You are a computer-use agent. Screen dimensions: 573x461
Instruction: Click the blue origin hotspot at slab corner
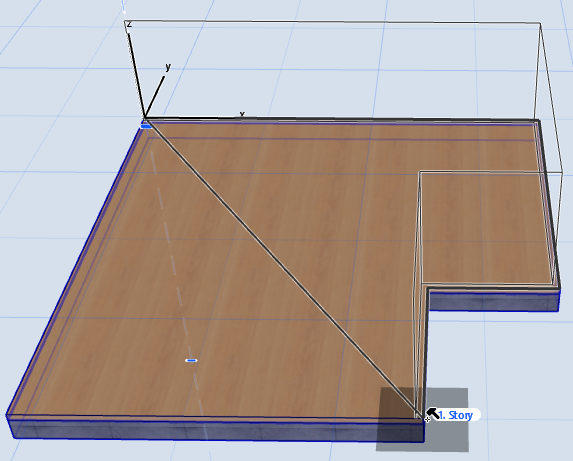click(146, 126)
